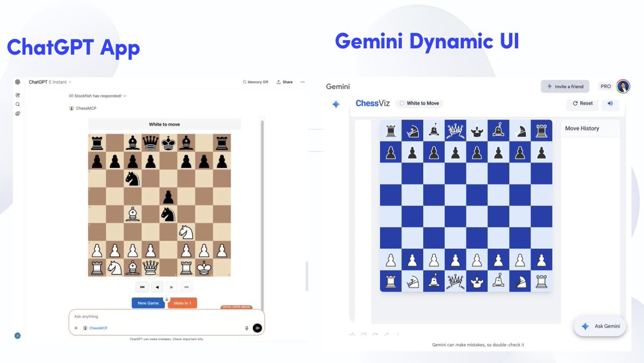Viewport: 644px width, 363px height.
Task: Open the ChatGPT logo sidebar icon
Action: point(18,82)
